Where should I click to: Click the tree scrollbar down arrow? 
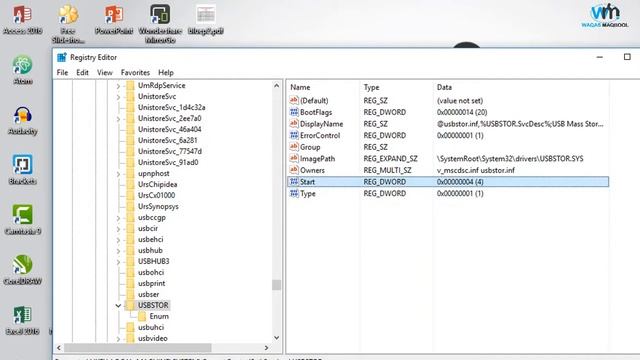pyautogui.click(x=276, y=338)
